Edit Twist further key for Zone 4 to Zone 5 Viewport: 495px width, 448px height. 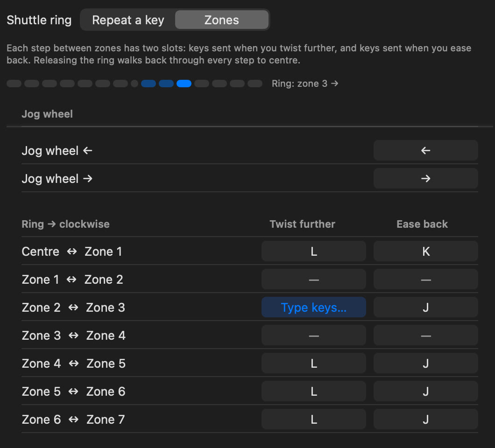(x=314, y=364)
